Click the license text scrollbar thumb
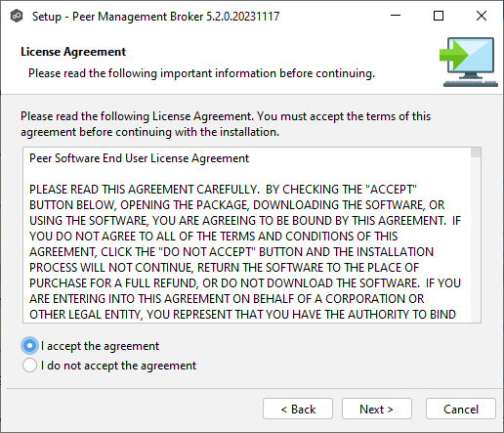 tap(476, 152)
